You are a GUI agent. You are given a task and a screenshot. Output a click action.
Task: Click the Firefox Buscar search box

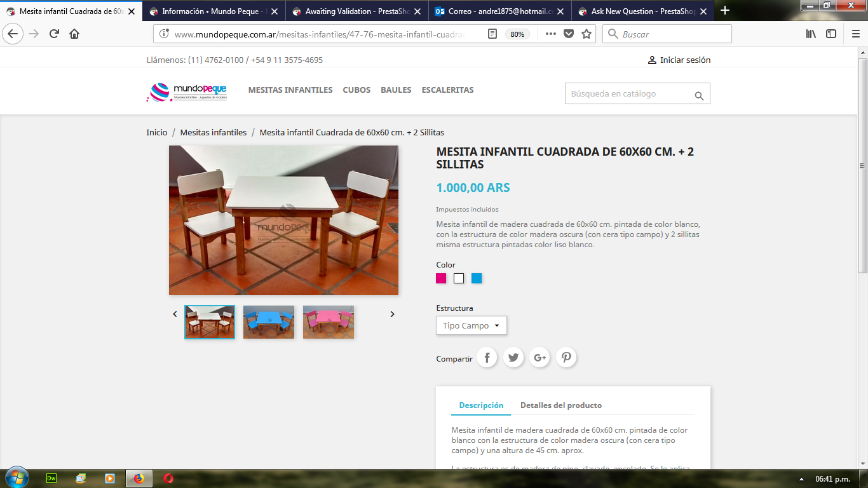pos(667,34)
